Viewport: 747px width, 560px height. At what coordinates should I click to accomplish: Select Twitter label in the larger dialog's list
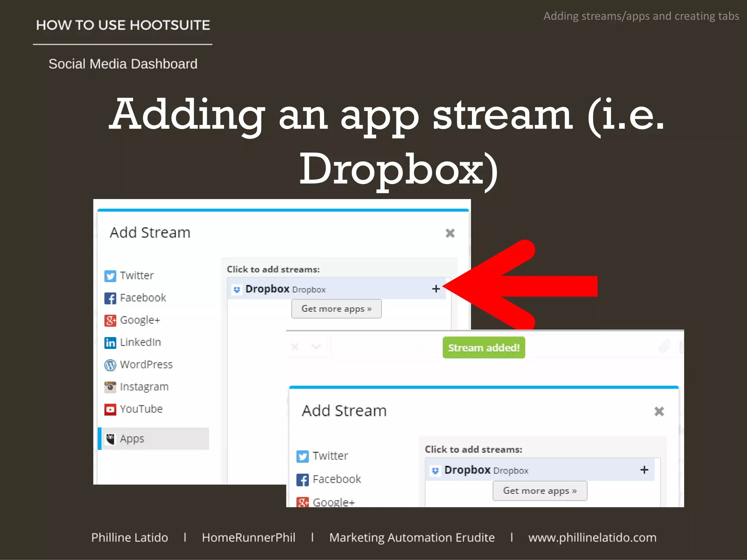pos(137,275)
